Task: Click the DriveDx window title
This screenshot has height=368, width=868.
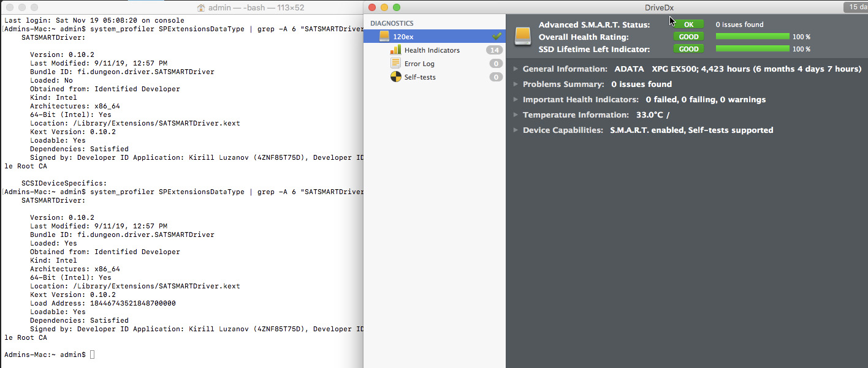Action: tap(660, 7)
